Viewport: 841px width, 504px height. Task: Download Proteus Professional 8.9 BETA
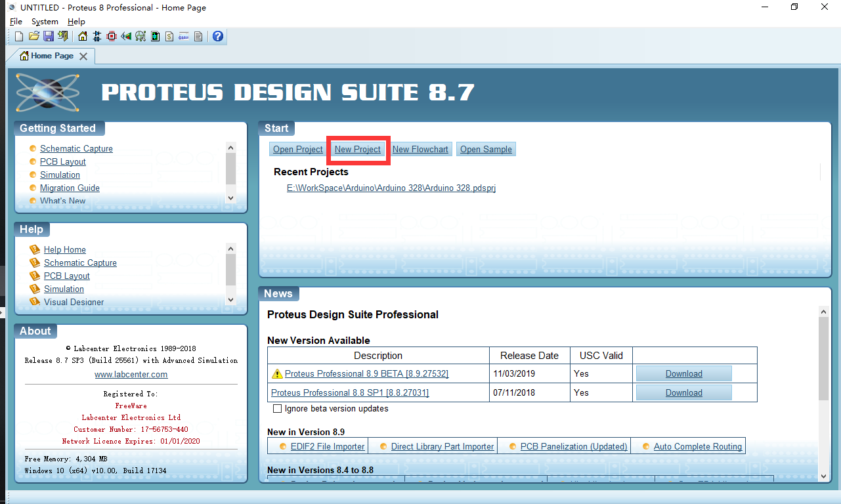(x=684, y=373)
